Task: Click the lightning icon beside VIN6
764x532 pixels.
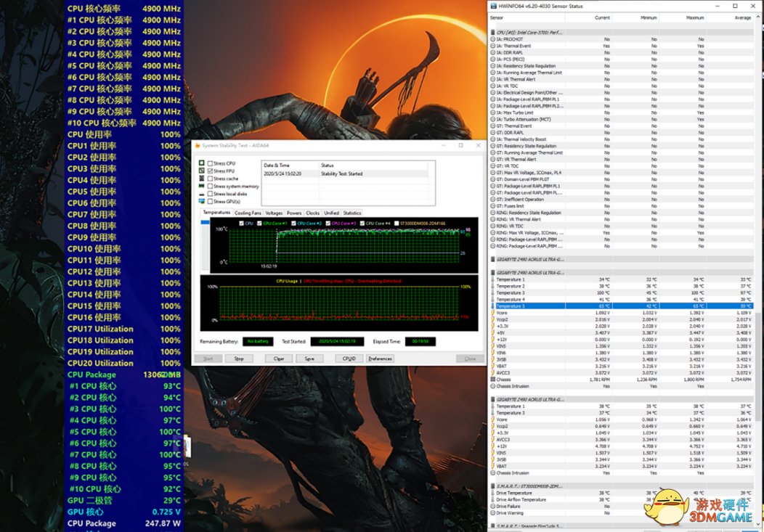Action: (x=492, y=353)
